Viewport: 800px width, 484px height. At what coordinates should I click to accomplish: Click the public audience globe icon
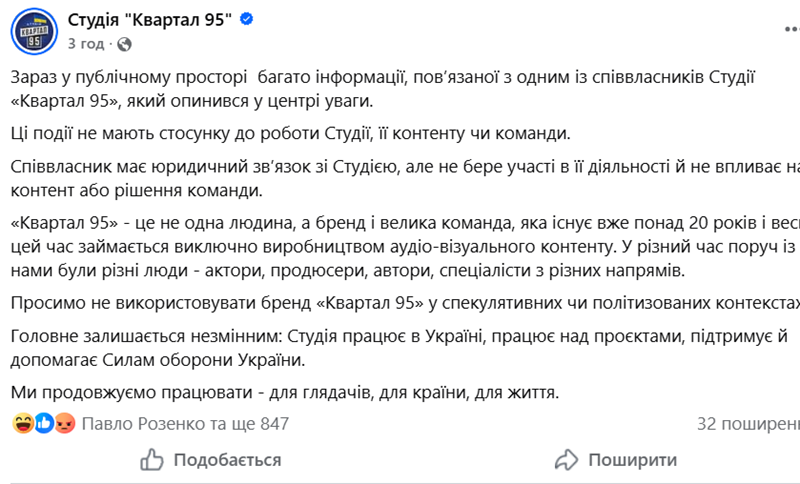(x=124, y=44)
